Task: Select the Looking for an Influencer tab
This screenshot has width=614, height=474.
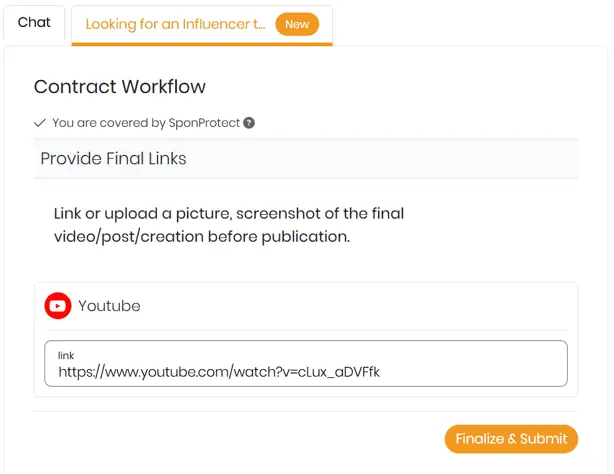Action: tap(175, 24)
